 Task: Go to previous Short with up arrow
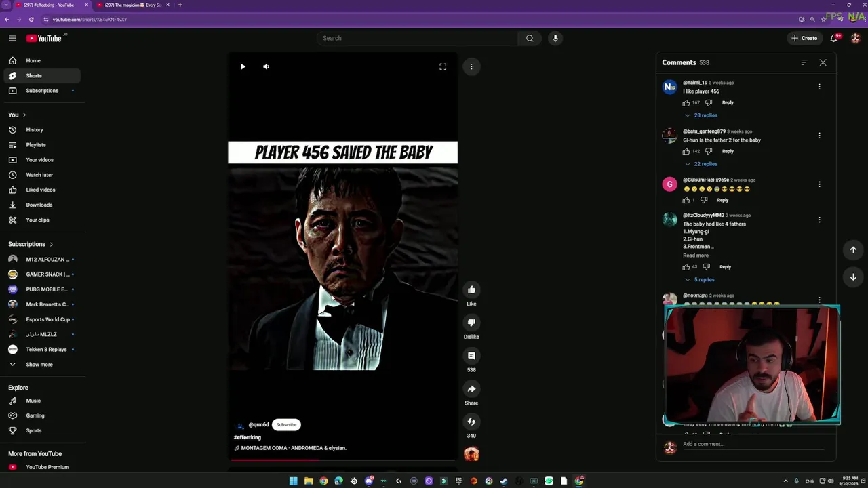(853, 250)
